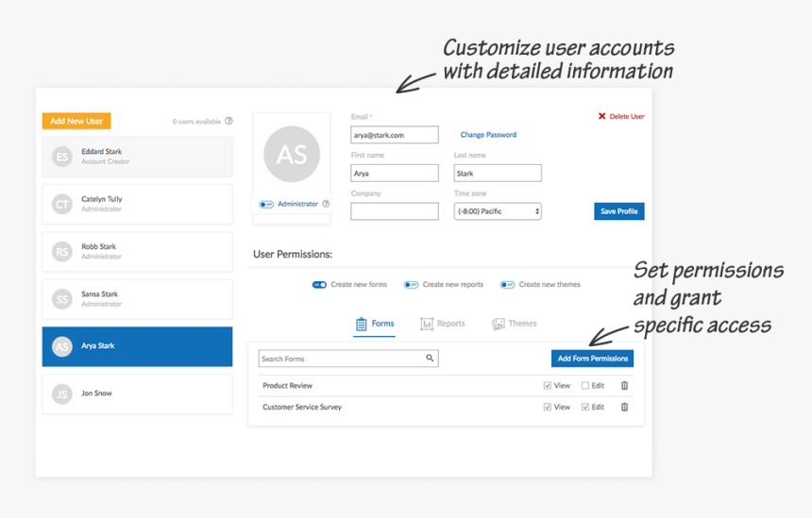Click the First name field containing Arya

(x=395, y=173)
